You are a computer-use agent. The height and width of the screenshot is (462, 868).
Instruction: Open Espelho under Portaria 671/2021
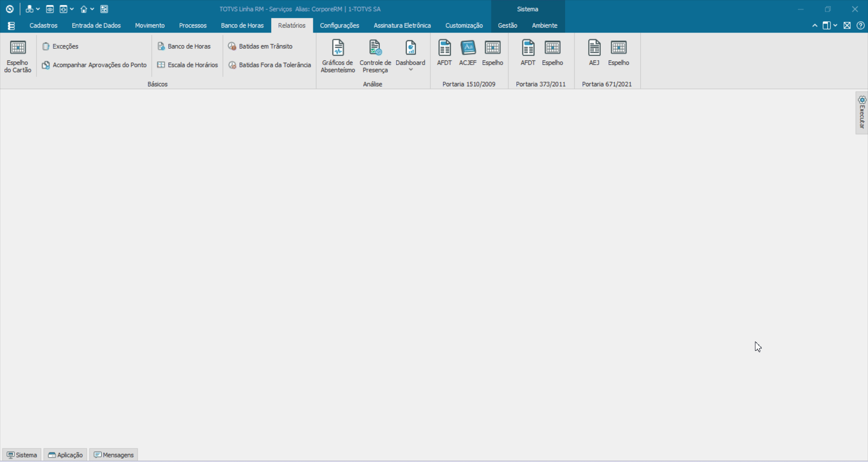click(618, 53)
